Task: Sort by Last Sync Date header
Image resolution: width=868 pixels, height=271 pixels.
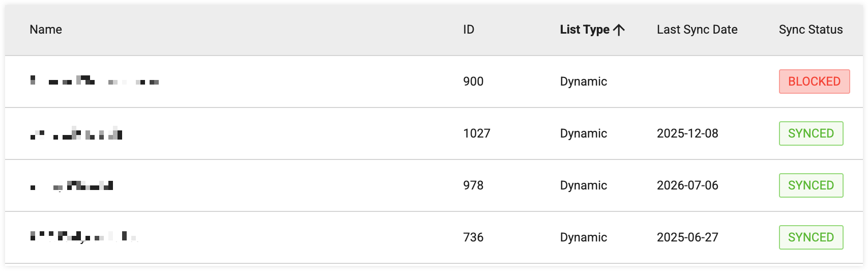Action: 697,30
